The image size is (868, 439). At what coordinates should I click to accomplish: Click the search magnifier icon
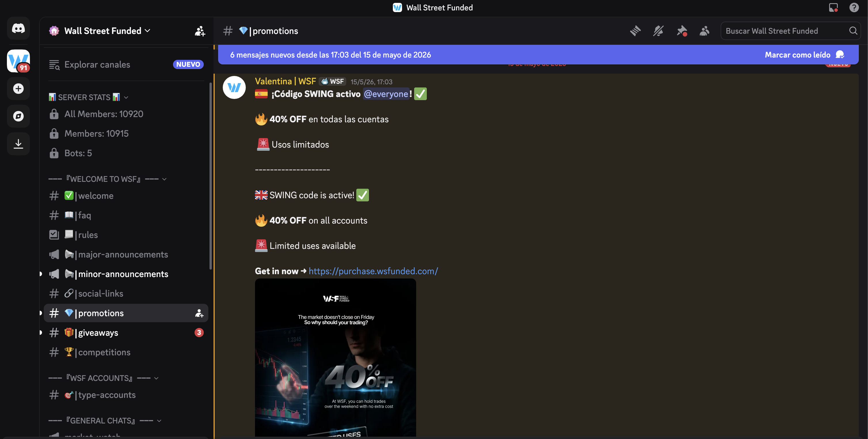point(853,31)
